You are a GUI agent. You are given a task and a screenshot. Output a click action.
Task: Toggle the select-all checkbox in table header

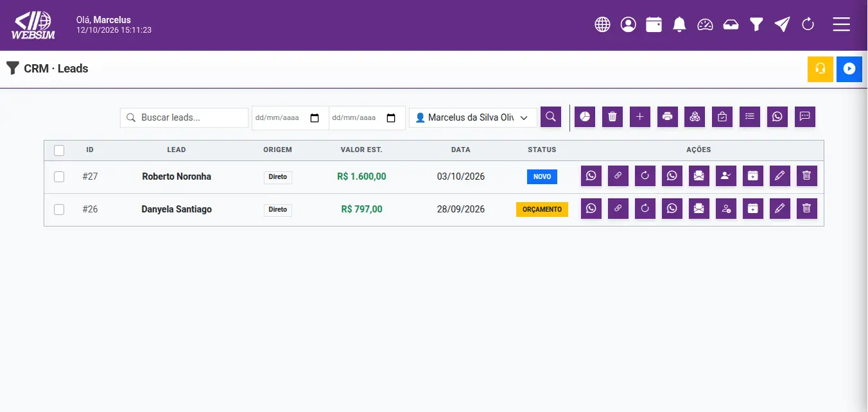[x=59, y=150]
